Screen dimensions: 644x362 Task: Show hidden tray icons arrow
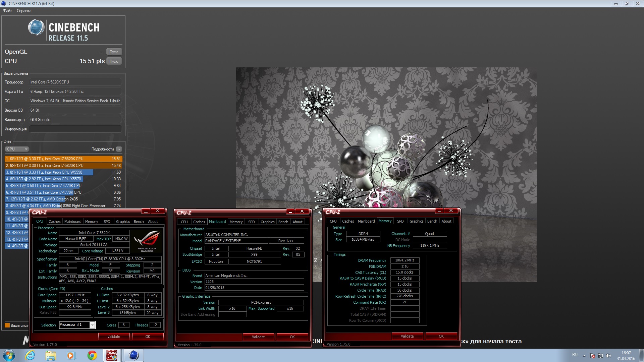(584, 356)
